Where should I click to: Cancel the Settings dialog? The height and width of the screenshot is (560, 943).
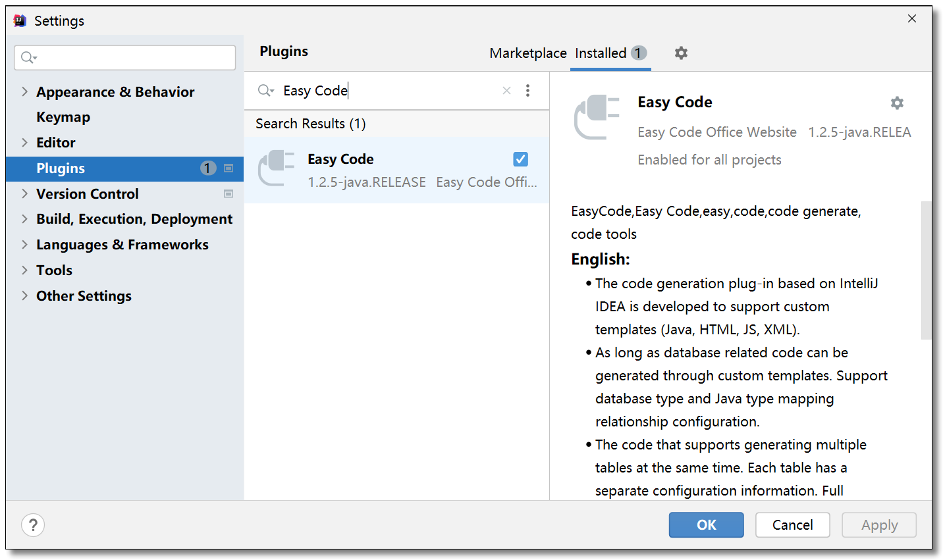coord(793,525)
